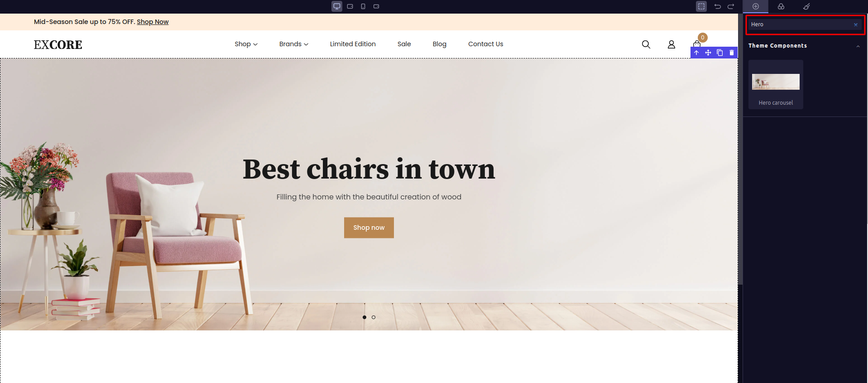Duplicate the selected component with copy icon
This screenshot has width=868, height=383.
pos(720,53)
